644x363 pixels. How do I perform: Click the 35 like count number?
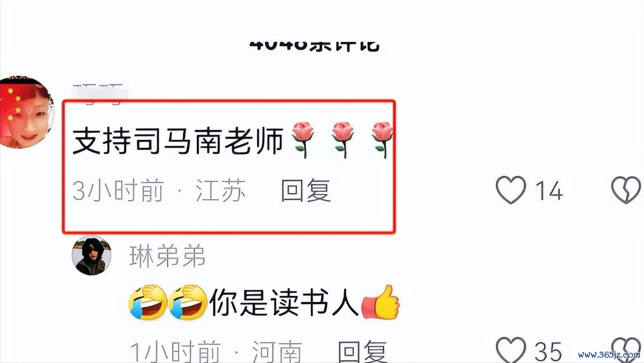[x=548, y=352]
